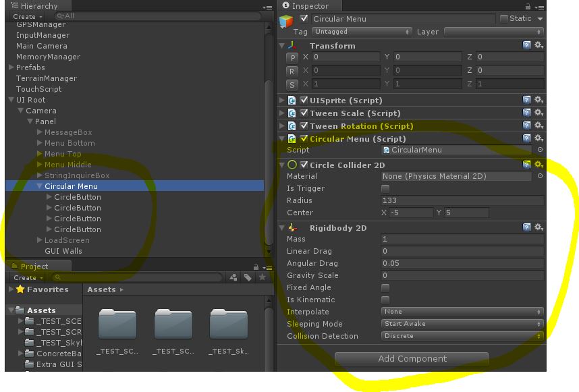
Task: Open the Transform component gear menu
Action: click(539, 45)
